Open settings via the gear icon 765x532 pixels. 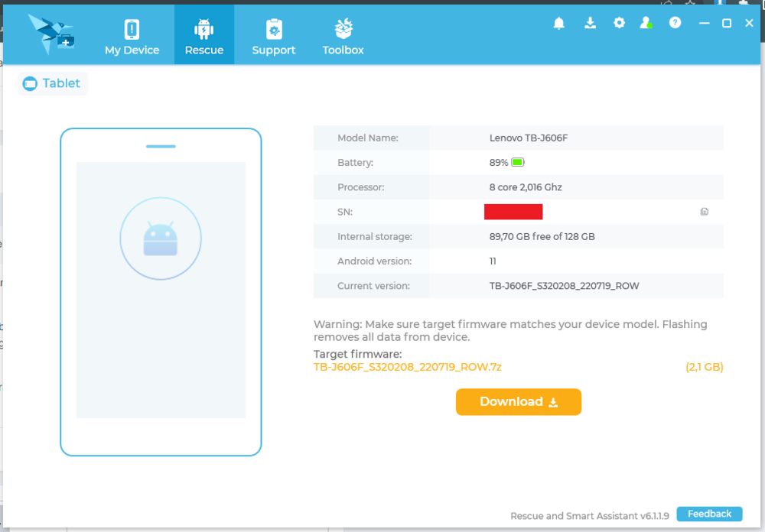click(x=619, y=23)
